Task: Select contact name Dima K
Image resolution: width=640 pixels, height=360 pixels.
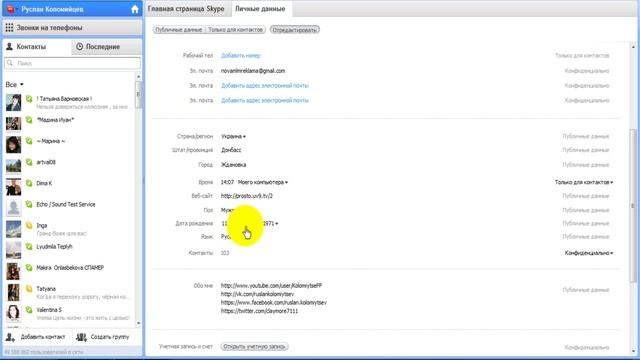Action: click(x=44, y=183)
